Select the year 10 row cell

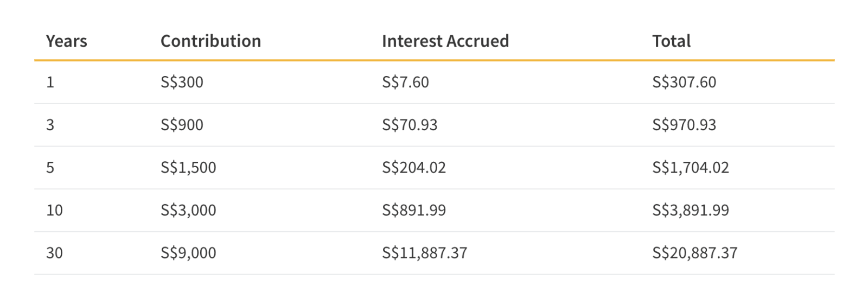(x=54, y=210)
